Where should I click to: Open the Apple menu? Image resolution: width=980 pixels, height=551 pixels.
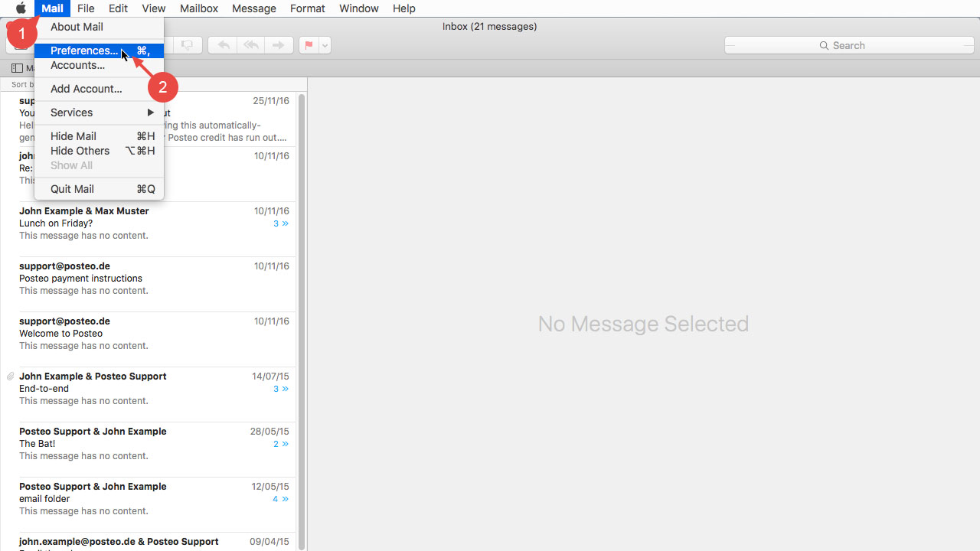[21, 8]
